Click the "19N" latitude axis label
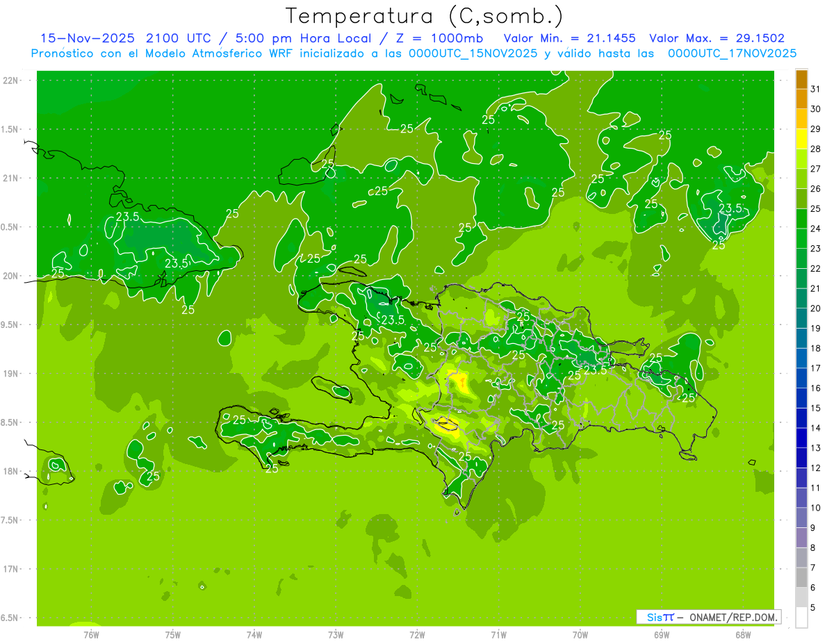Viewport: 834px width, 644px height. [10, 373]
